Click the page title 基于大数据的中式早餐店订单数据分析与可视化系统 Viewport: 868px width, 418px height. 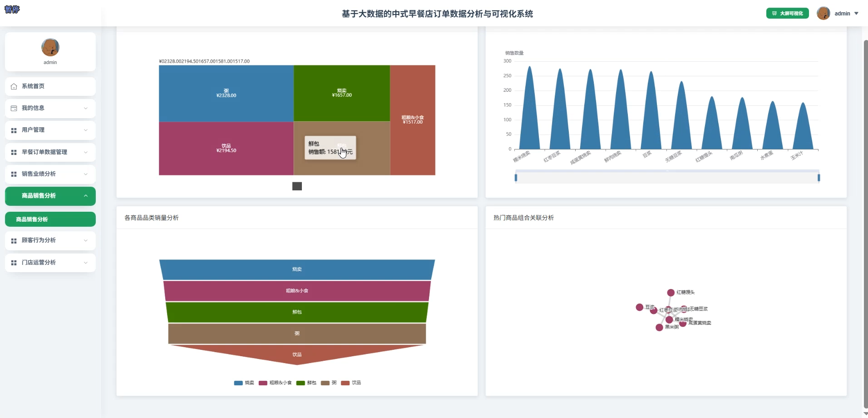[x=437, y=14]
